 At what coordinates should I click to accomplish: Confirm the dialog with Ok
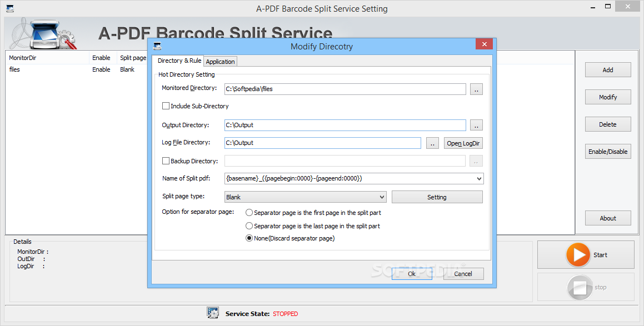412,274
